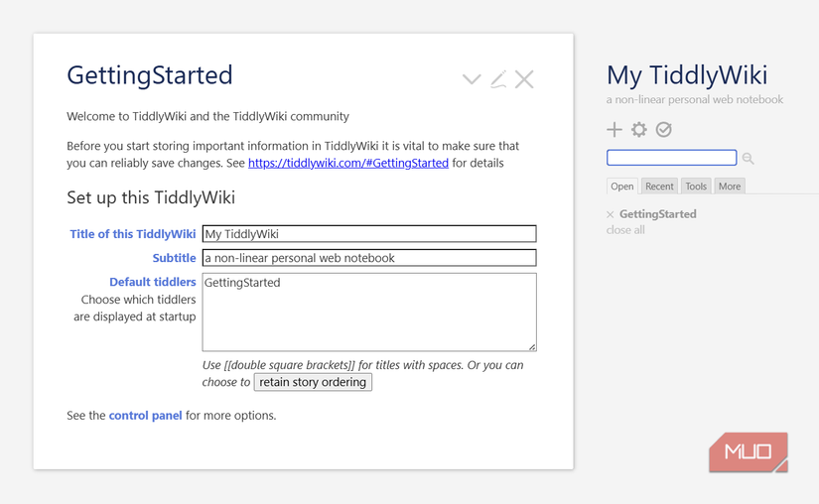Open the control panel link
The height and width of the screenshot is (504, 819).
click(x=145, y=416)
